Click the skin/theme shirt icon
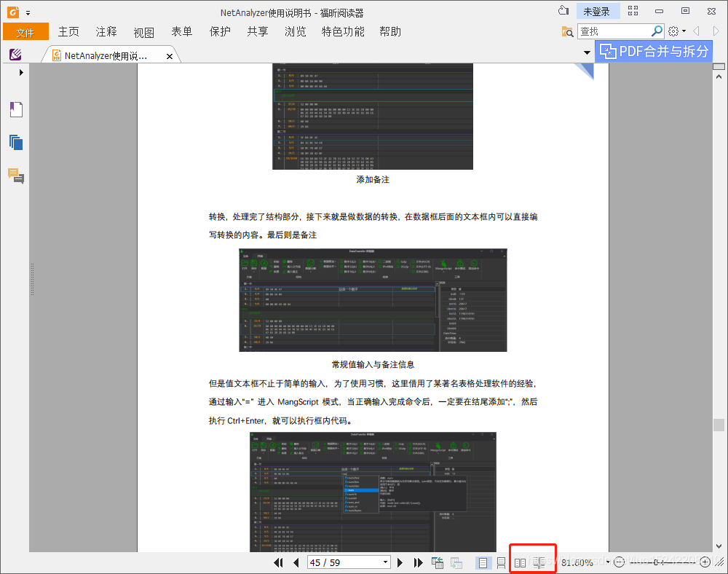Viewport: 728px width, 574px height. pos(563,11)
